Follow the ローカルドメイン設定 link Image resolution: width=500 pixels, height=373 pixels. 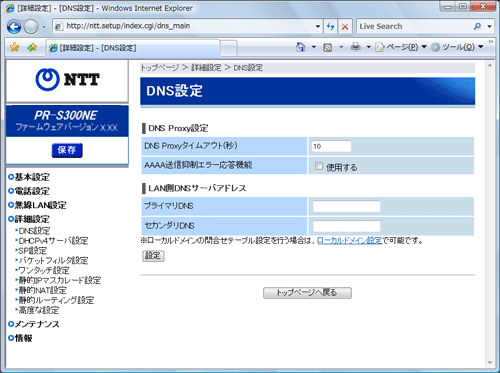(x=350, y=240)
